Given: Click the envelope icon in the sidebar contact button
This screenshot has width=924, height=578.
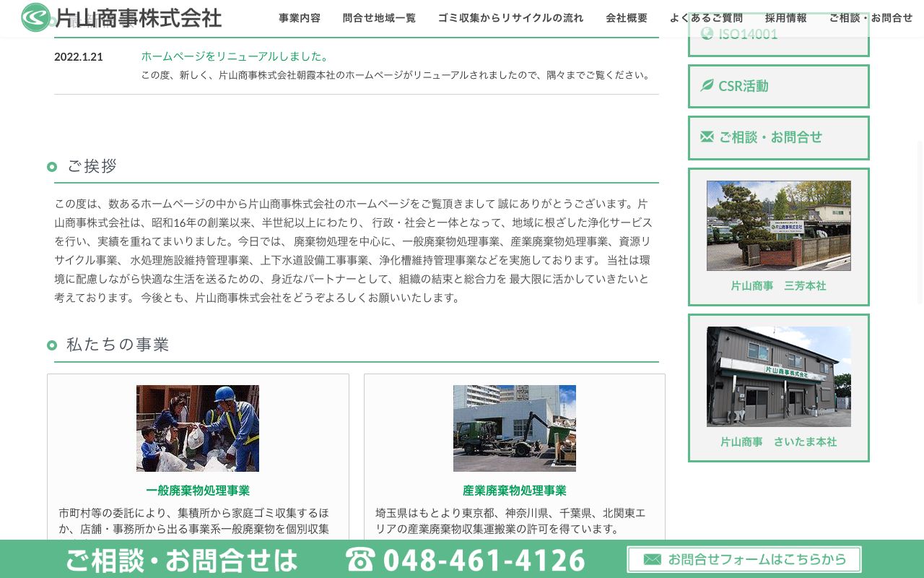Looking at the screenshot, I should pos(707,137).
